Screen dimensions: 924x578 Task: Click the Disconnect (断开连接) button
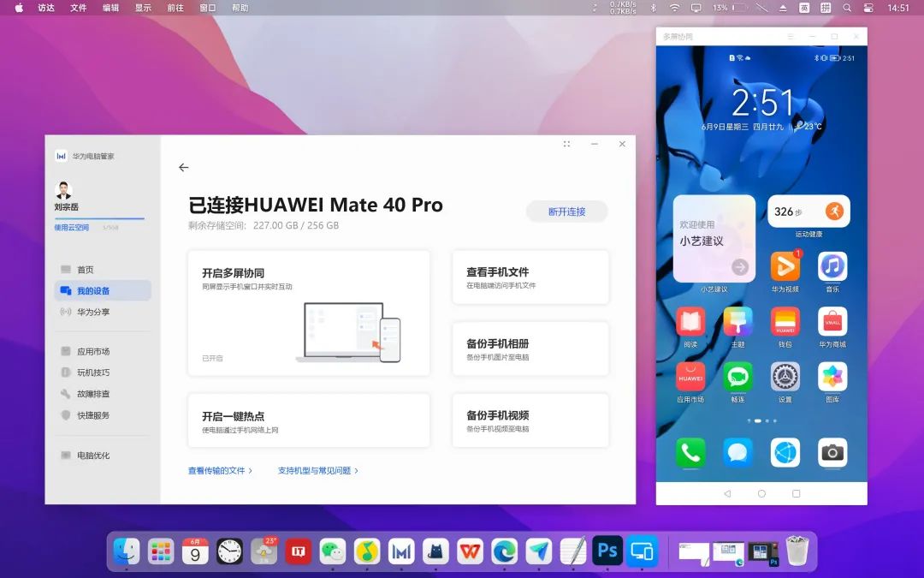[x=566, y=212]
